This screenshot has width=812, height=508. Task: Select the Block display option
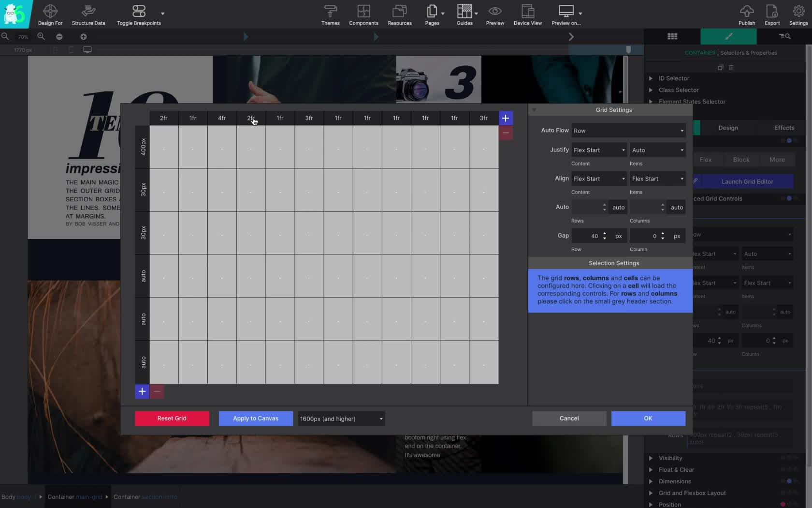click(741, 160)
